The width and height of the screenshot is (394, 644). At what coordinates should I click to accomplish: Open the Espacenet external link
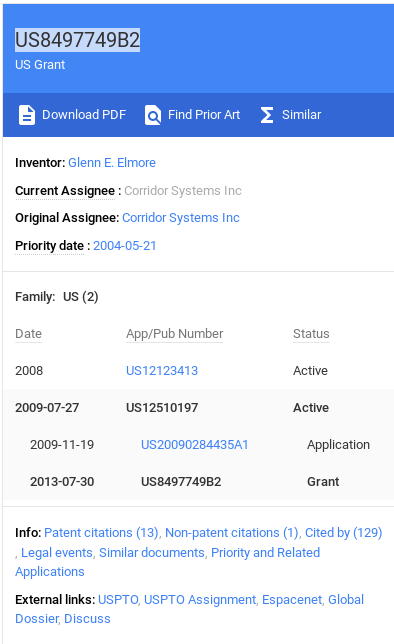(x=292, y=600)
